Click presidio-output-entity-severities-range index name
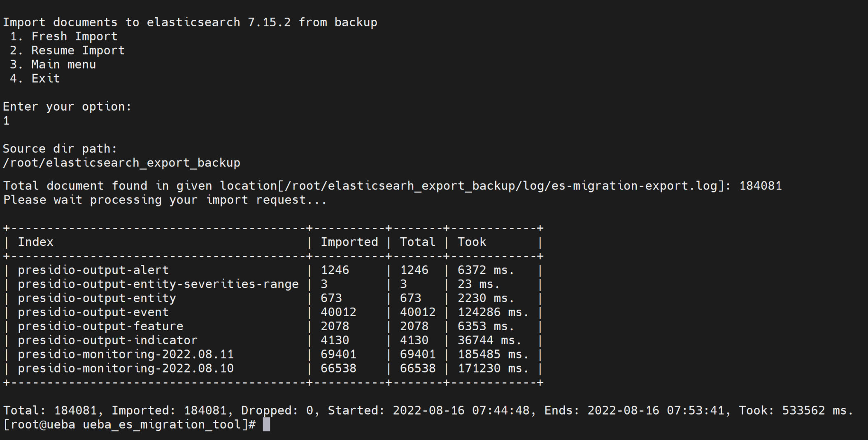868x440 pixels. click(x=158, y=284)
